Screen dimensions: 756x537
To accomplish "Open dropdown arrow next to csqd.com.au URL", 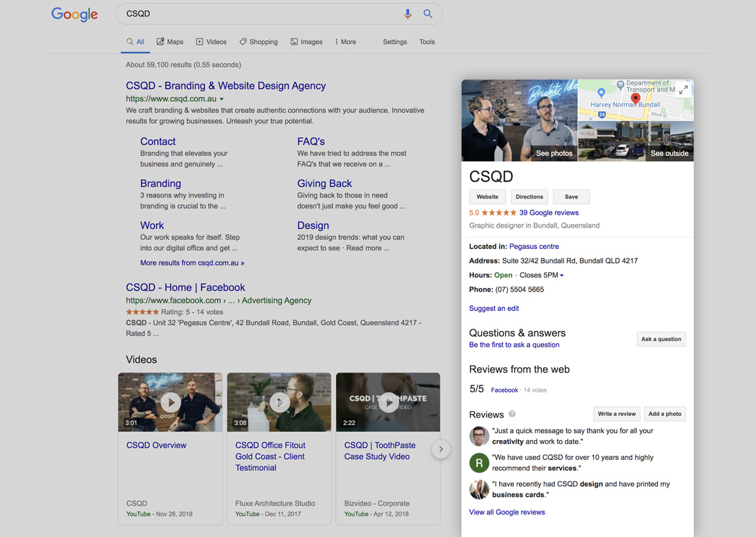I will pos(222,99).
